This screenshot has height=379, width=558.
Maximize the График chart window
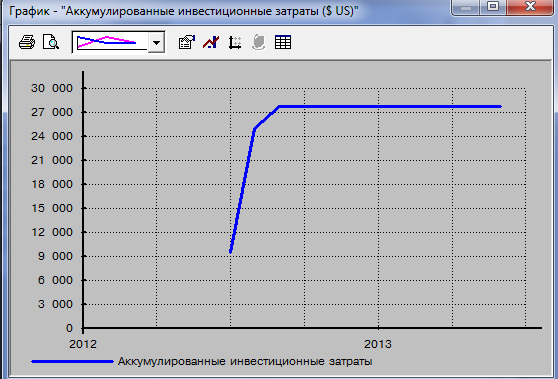493,7
